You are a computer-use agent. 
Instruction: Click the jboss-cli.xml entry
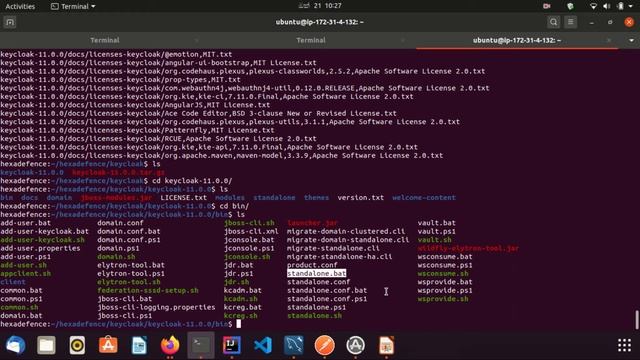[x=251, y=231]
